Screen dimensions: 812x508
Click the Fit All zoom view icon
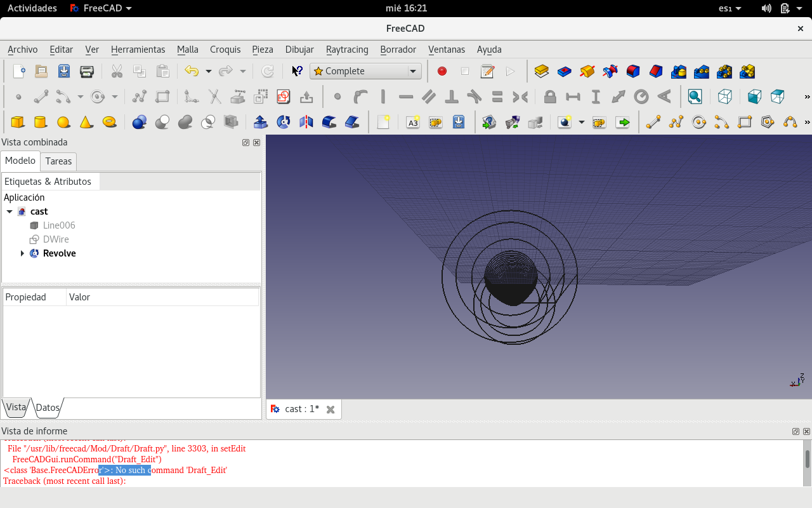point(695,97)
